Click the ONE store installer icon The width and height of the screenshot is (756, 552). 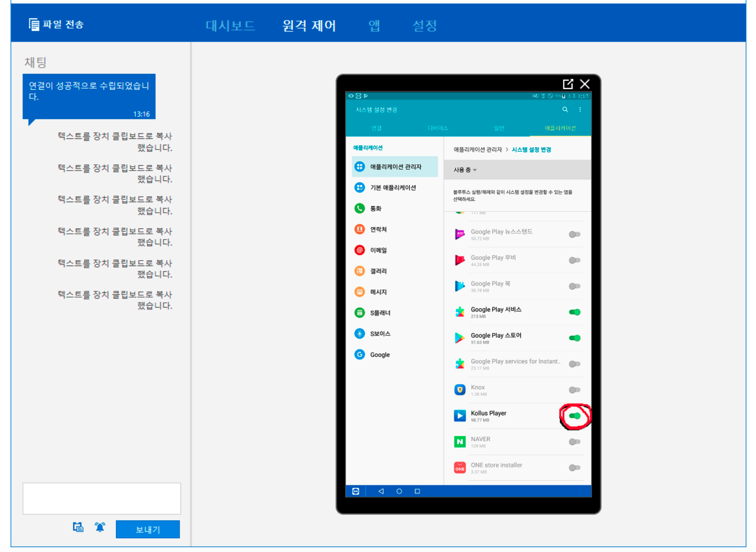pyautogui.click(x=460, y=468)
